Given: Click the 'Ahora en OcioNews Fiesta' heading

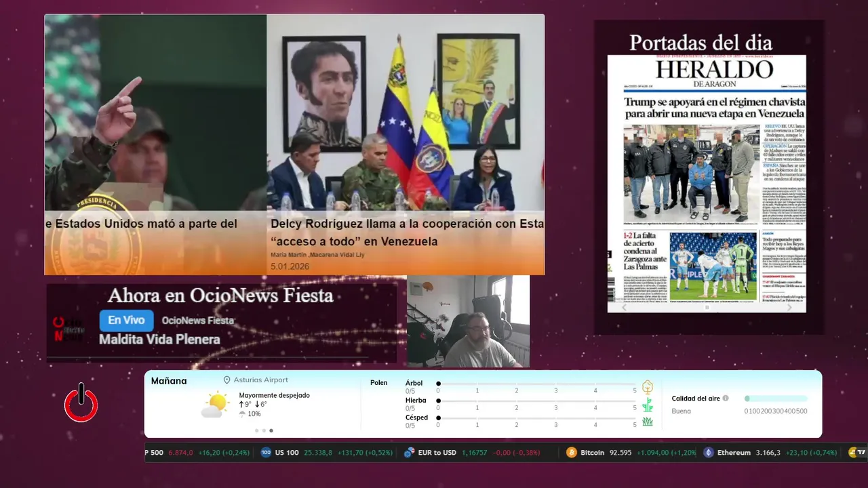Looking at the screenshot, I should (x=220, y=296).
